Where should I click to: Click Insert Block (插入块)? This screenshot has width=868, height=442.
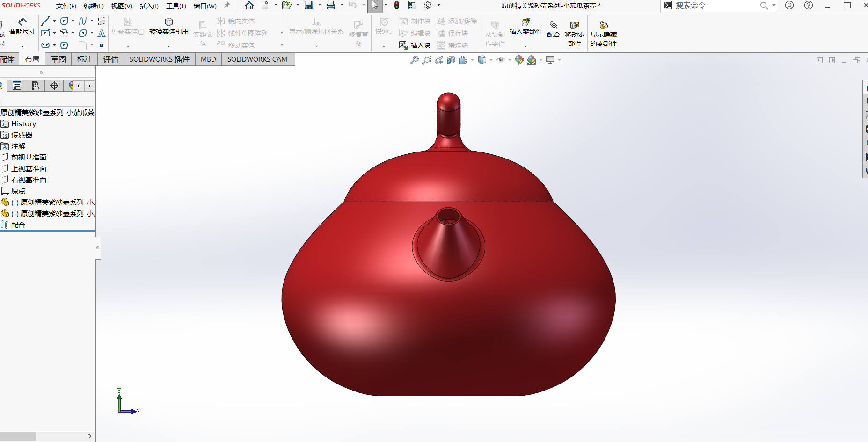point(415,45)
